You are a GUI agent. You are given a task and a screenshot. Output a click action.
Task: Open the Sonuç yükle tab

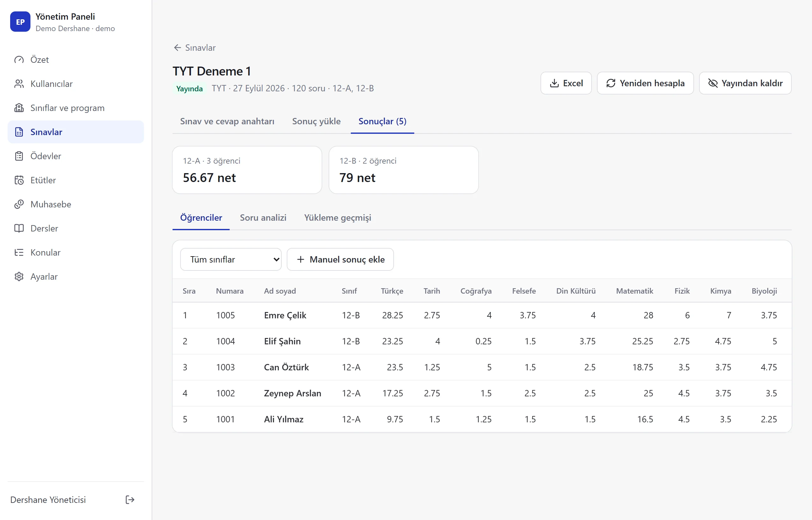[x=316, y=121]
